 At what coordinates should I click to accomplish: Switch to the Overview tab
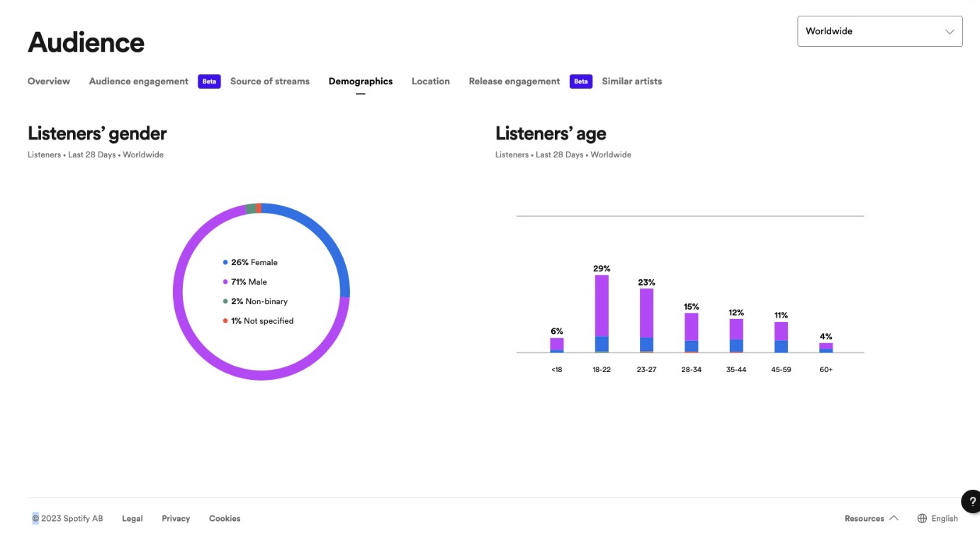coord(49,82)
